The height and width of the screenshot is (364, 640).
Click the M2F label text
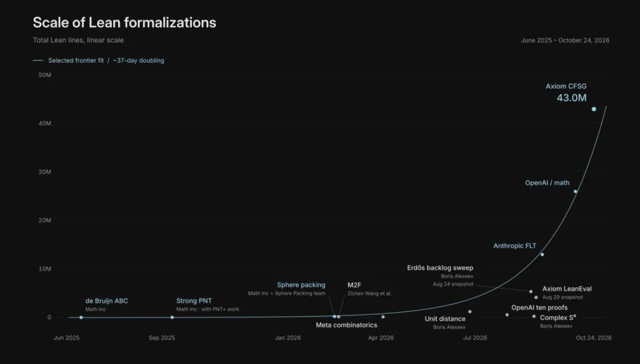coord(354,285)
